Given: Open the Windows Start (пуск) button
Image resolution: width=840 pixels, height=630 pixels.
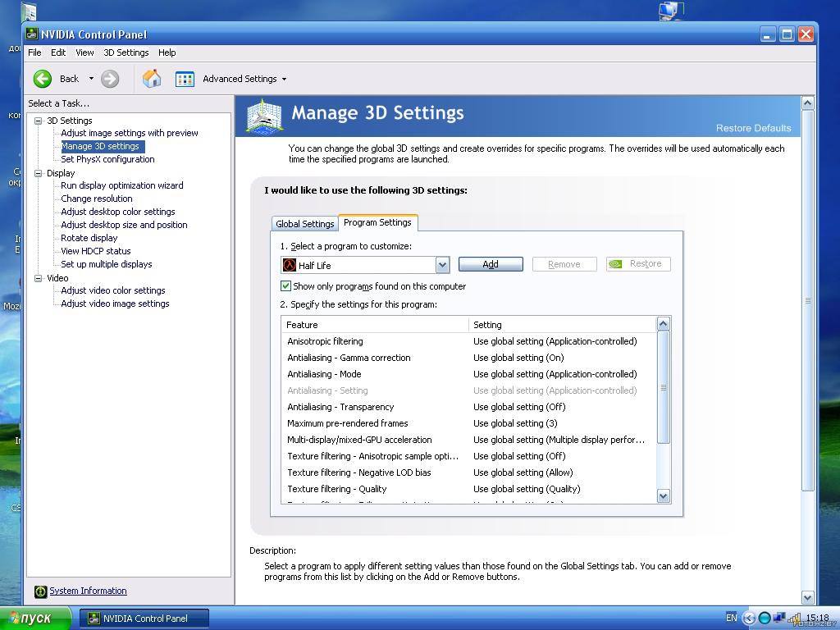Looking at the screenshot, I should [35, 619].
